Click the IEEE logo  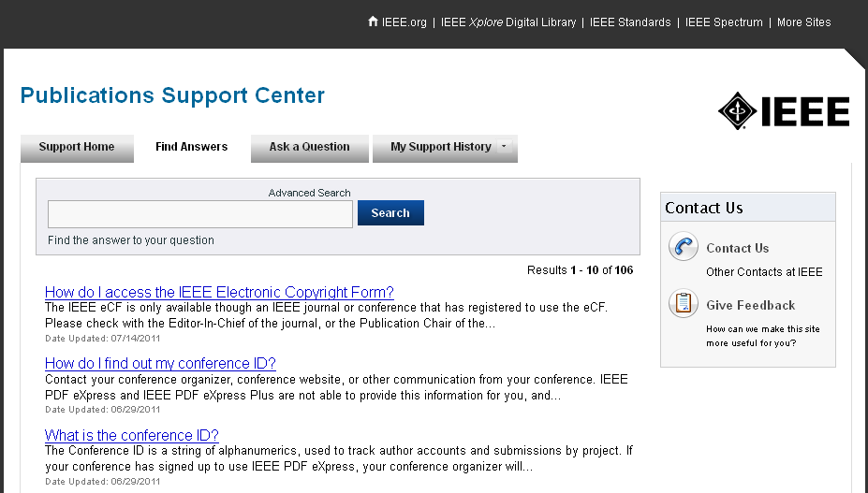tap(784, 110)
